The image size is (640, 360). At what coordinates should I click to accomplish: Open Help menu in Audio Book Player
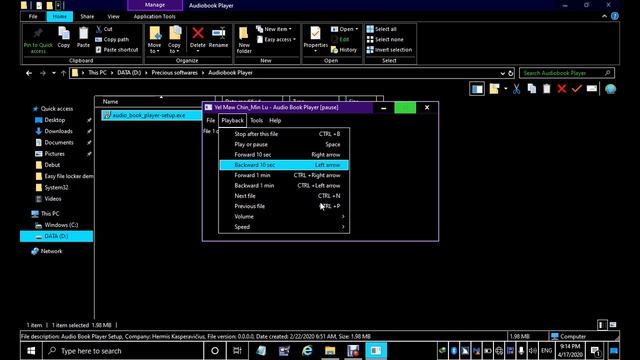(275, 120)
